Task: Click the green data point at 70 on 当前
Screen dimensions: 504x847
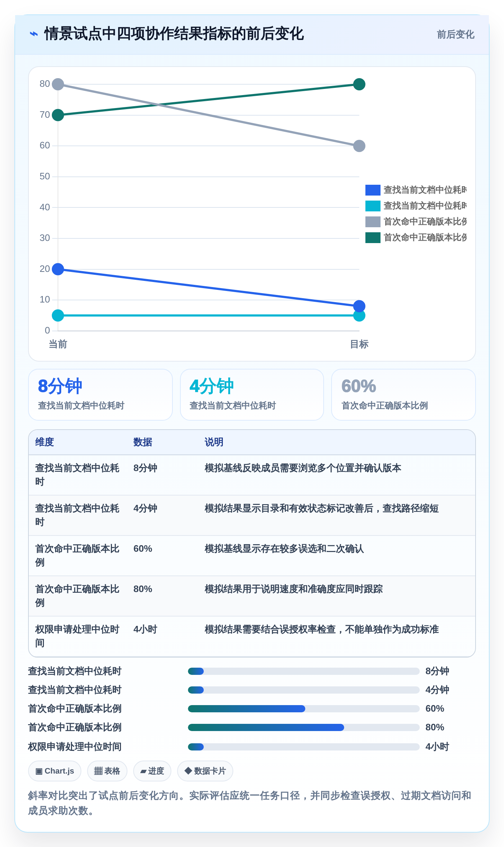Action: pyautogui.click(x=58, y=115)
